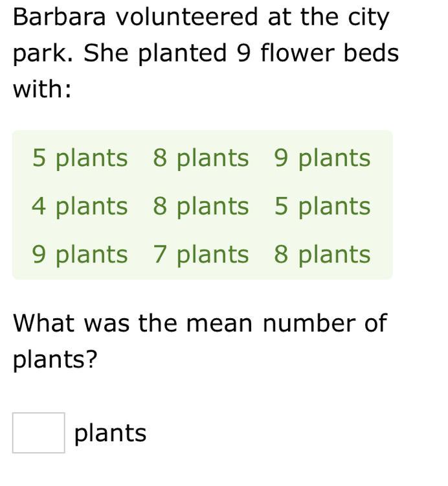Click the word 'mean' in the question
This screenshot has width=448, height=486.
click(219, 323)
